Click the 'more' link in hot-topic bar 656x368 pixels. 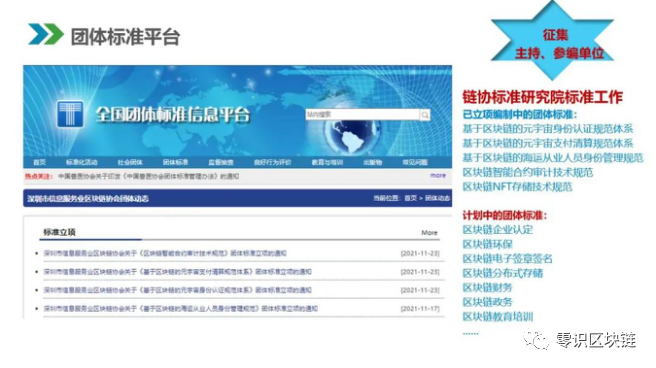(438, 176)
